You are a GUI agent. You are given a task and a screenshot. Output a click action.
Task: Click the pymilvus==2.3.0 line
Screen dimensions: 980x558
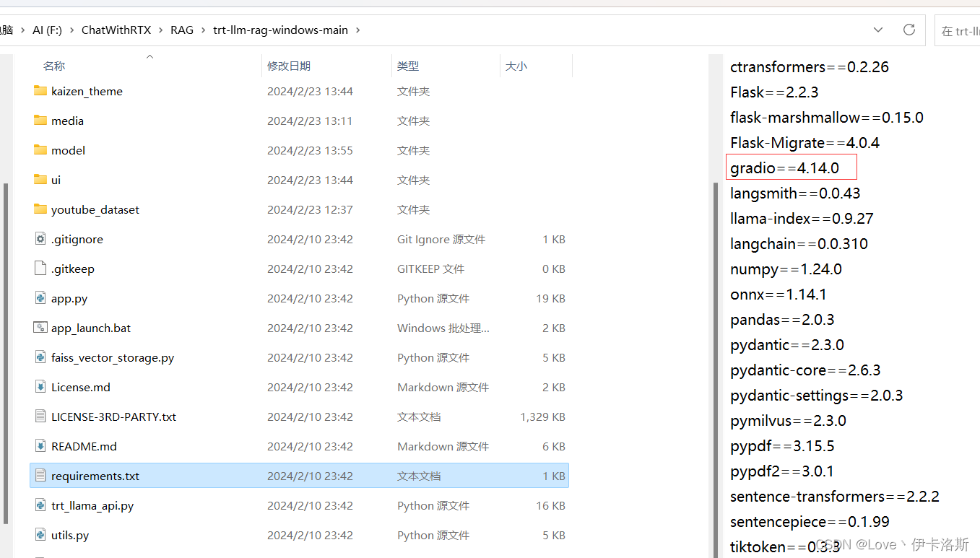(788, 421)
